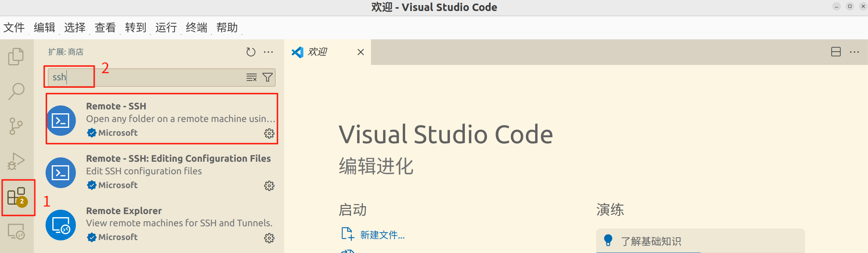Open the Source Control view
This screenshot has height=253, width=868.
coord(16,126)
